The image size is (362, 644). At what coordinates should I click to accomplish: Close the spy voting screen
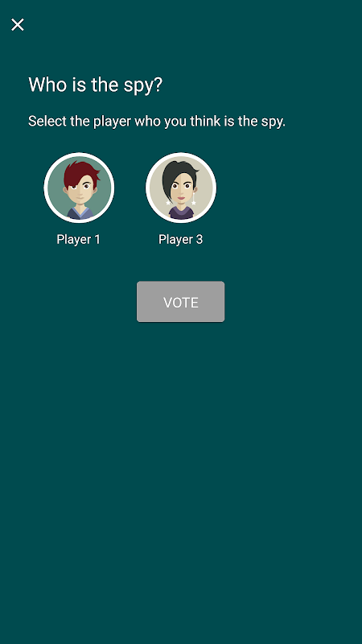coord(18,25)
